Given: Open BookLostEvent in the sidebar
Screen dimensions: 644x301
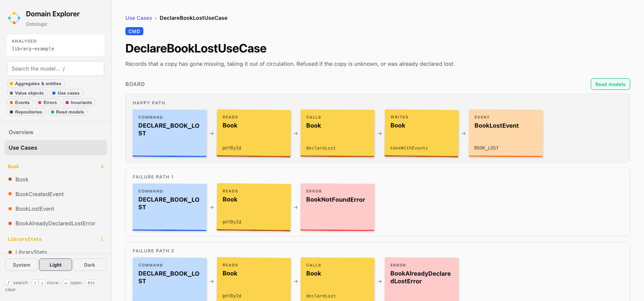Looking at the screenshot, I should [x=55, y=209].
